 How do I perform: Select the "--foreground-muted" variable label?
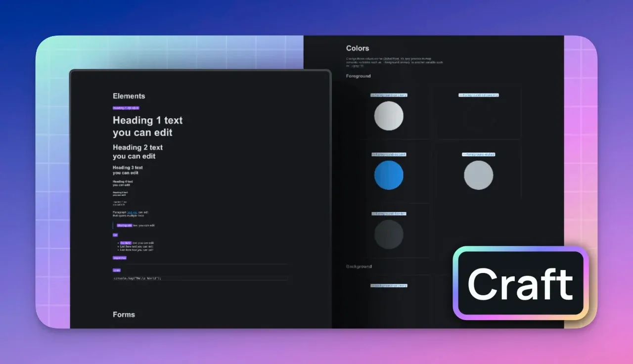pos(479,154)
